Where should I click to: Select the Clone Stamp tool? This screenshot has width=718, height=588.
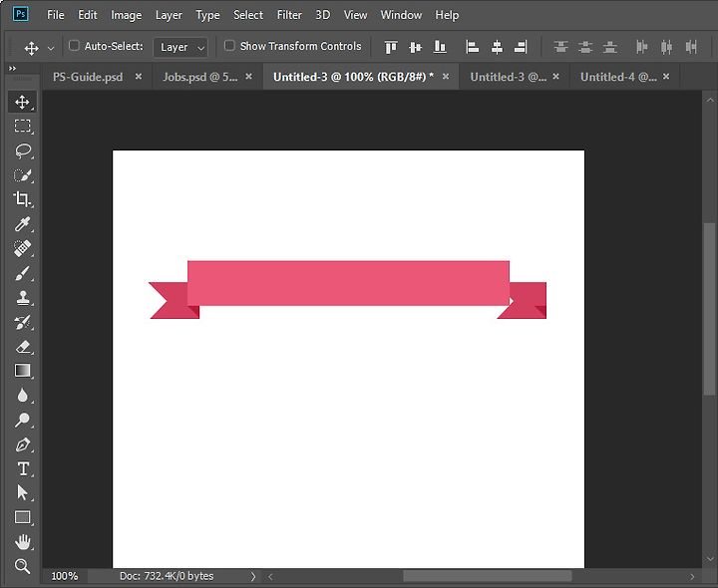(x=22, y=298)
